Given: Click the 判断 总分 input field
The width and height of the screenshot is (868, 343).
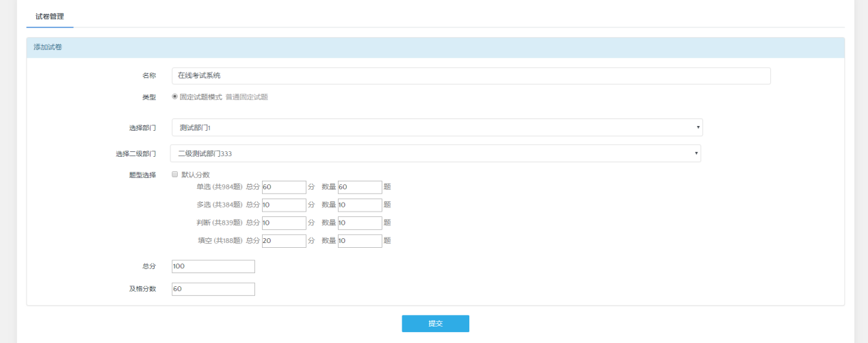Looking at the screenshot, I should (284, 223).
